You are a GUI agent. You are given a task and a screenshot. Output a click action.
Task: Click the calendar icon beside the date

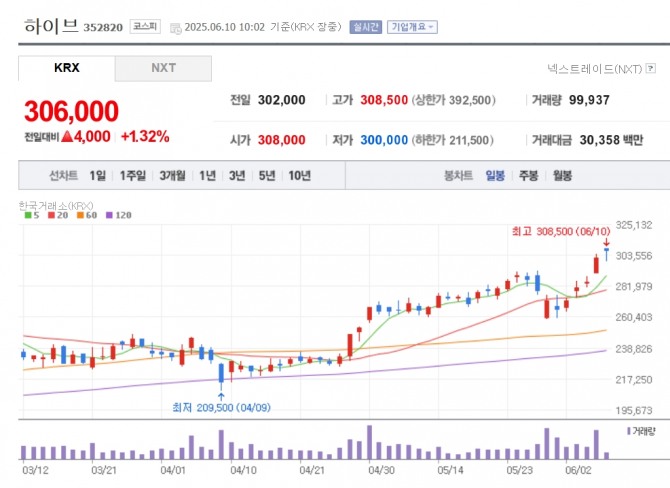[x=176, y=28]
